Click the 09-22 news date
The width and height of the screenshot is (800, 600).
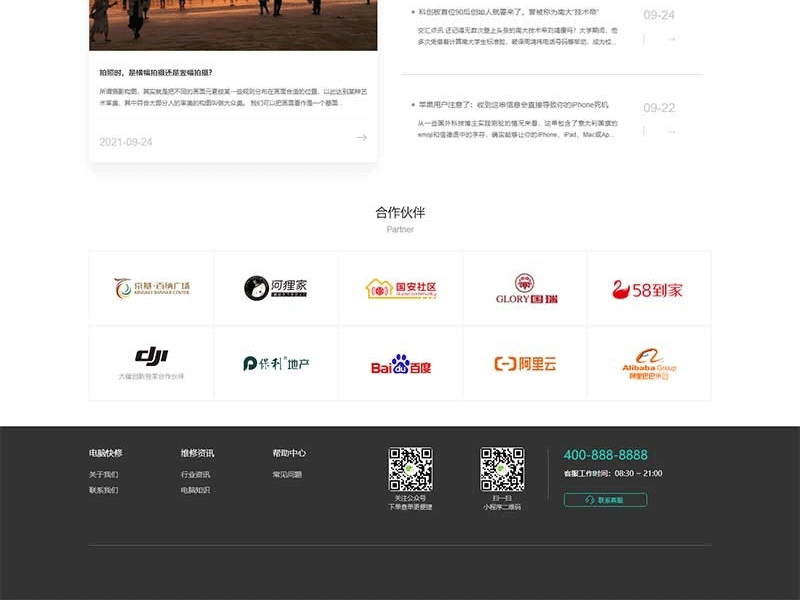[x=659, y=108]
